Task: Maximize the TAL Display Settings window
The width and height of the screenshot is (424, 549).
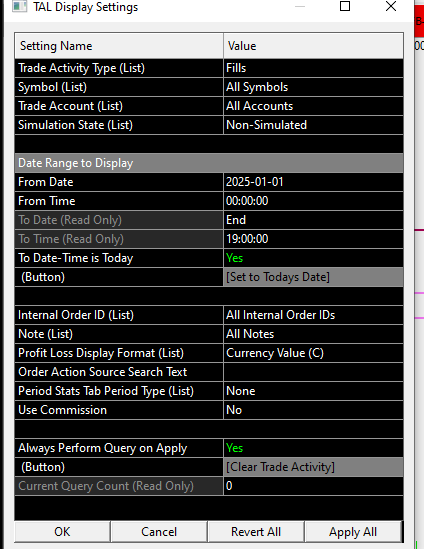Action: pyautogui.click(x=345, y=6)
